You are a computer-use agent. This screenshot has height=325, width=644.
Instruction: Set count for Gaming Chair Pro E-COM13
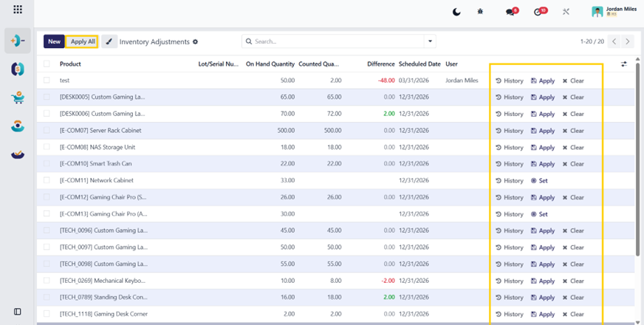(539, 214)
